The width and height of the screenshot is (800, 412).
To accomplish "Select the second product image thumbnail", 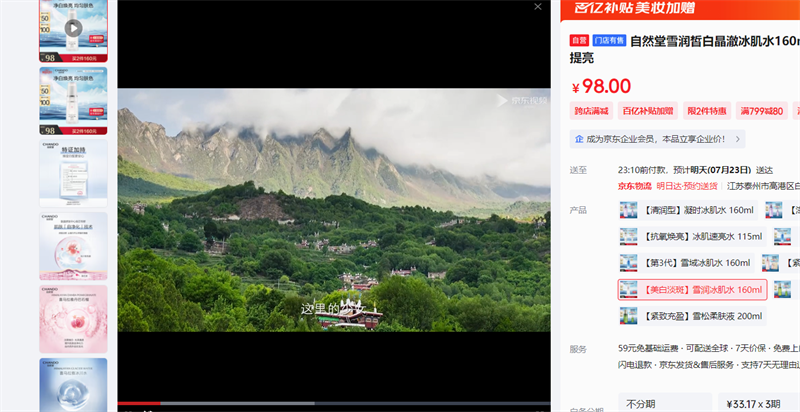I will click(x=73, y=100).
